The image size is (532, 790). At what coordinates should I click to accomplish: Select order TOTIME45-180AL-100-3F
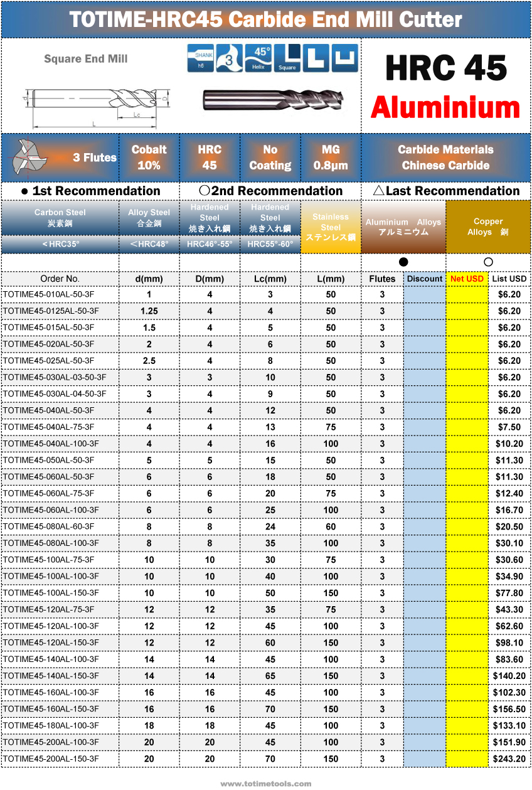[50, 725]
